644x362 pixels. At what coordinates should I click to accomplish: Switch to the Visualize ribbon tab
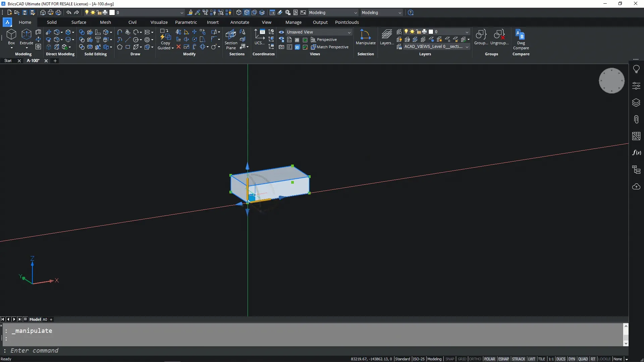tap(159, 22)
